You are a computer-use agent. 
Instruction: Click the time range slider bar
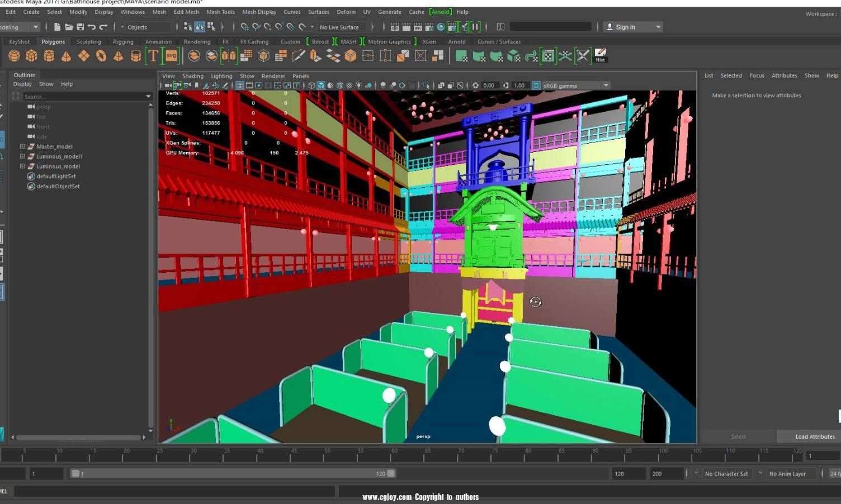(232, 473)
